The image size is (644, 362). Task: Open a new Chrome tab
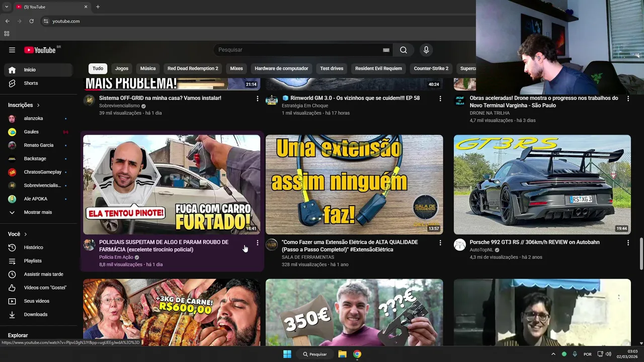98,7
